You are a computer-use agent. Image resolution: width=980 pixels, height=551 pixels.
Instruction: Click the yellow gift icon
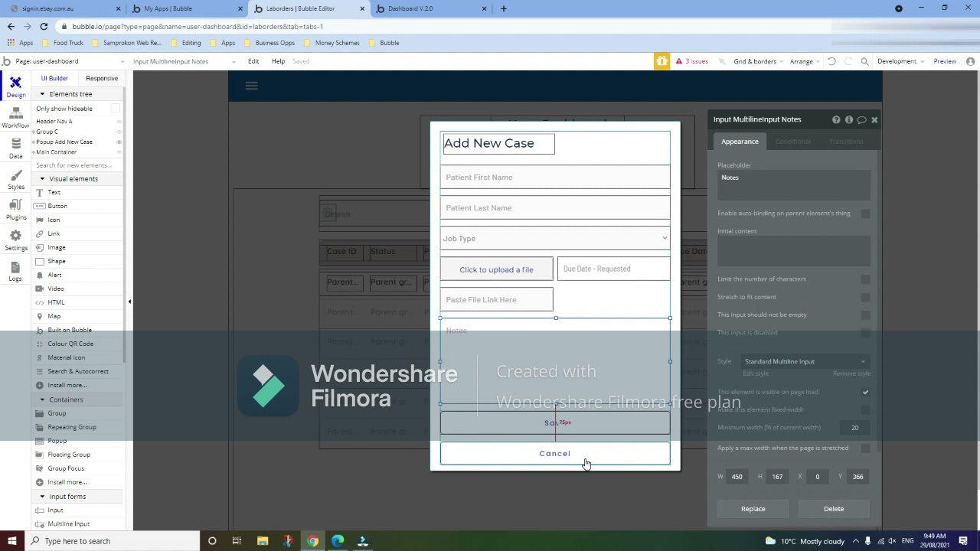[661, 61]
